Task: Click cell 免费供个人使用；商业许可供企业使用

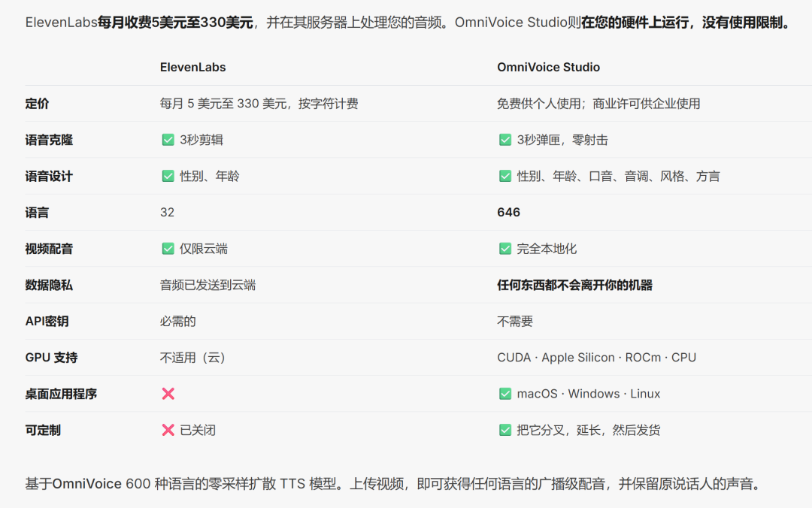Action: 598,104
